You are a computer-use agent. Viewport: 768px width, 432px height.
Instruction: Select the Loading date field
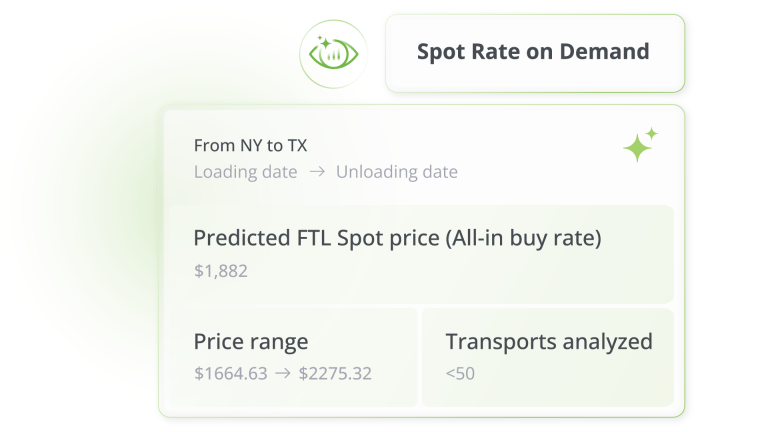(x=245, y=172)
